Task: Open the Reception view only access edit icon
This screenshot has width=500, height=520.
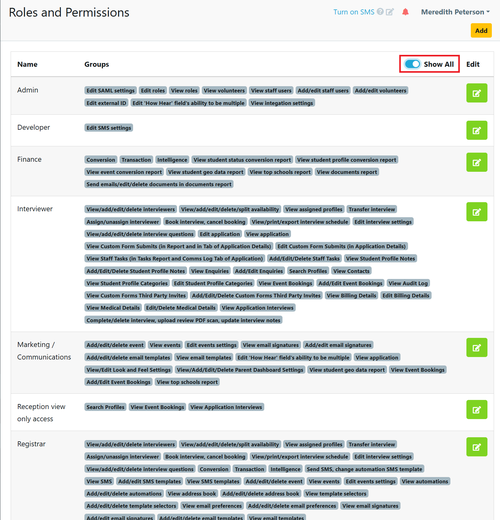Action: click(x=477, y=410)
